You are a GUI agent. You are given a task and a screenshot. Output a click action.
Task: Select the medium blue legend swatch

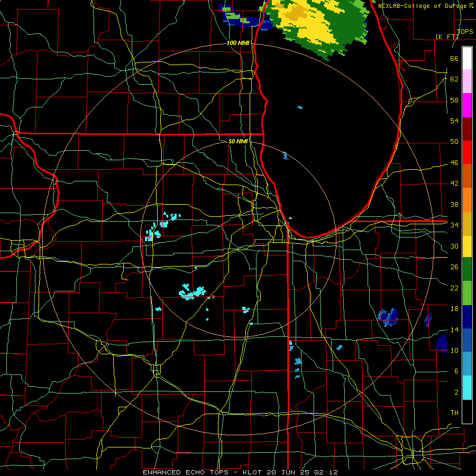(x=467, y=340)
